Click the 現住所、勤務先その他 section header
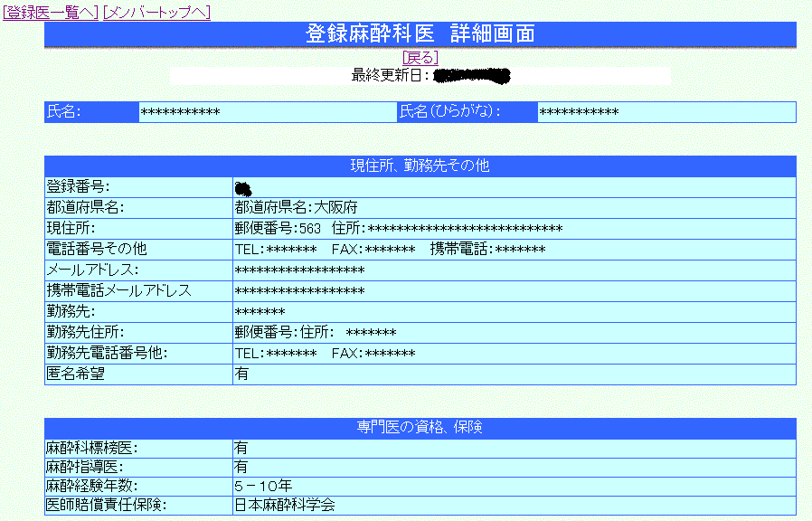The width and height of the screenshot is (812, 521). [420, 166]
